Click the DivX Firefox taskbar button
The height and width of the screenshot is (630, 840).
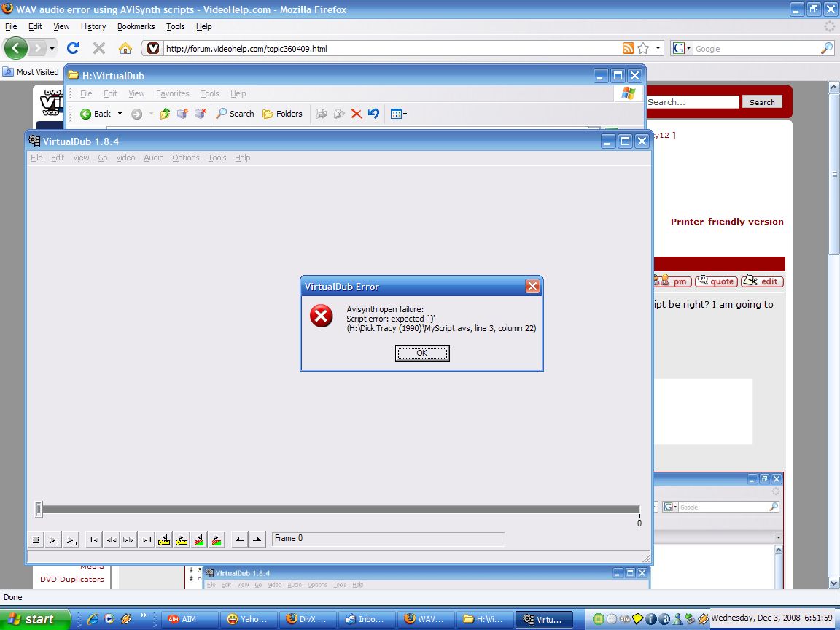coord(308,619)
